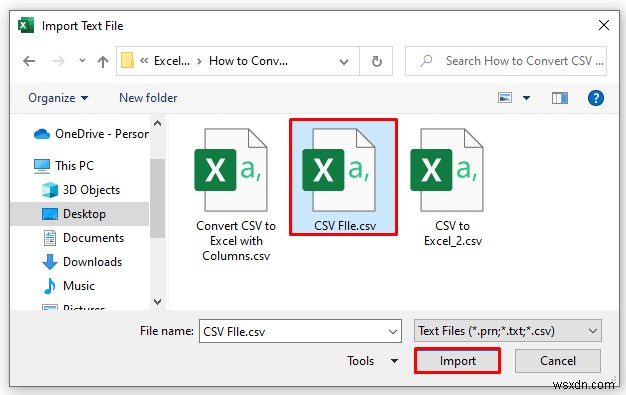This screenshot has width=626, height=395.
Task: Open 3D Objects folder in sidebar
Action: pos(81,190)
